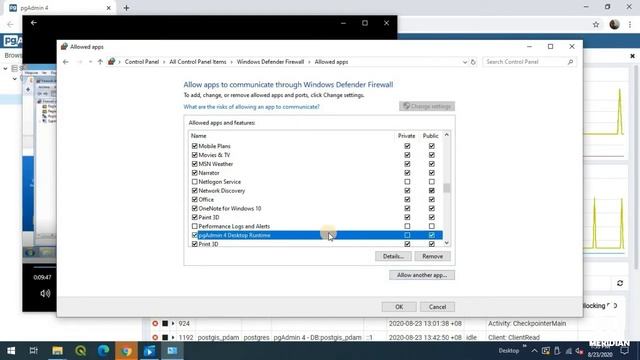The height and width of the screenshot is (360, 640).
Task: Open the risks of allowing an app link
Action: [251, 107]
